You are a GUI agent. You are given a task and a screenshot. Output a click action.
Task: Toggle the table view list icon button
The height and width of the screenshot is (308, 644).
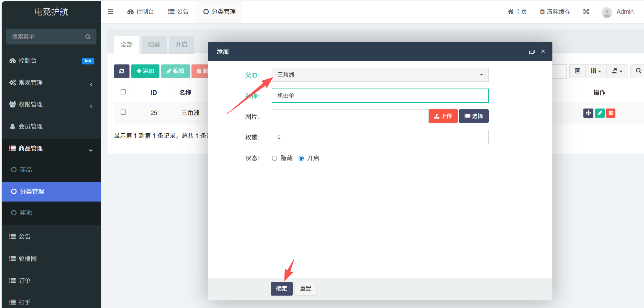click(578, 71)
